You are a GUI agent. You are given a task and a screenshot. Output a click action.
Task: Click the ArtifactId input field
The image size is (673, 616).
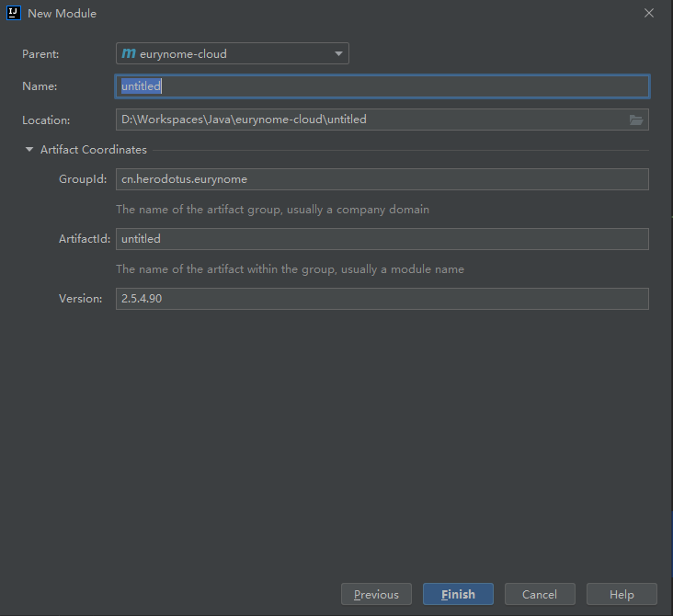click(382, 239)
